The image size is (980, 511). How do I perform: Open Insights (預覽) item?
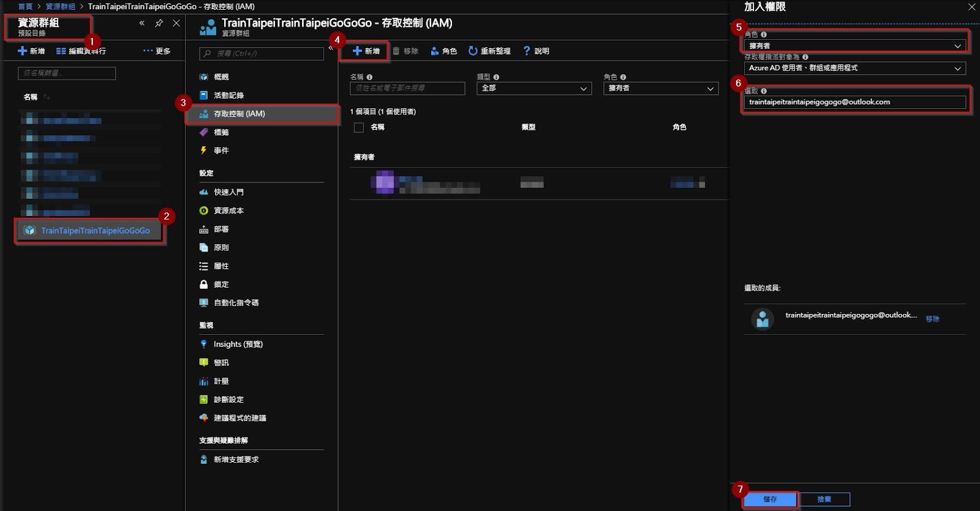tap(238, 345)
